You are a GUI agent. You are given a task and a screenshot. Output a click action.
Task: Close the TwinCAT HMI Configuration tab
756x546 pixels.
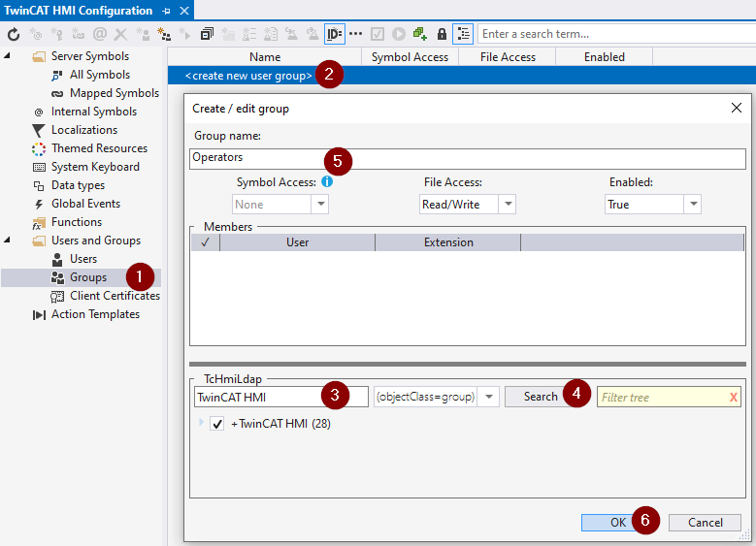pyautogui.click(x=184, y=11)
